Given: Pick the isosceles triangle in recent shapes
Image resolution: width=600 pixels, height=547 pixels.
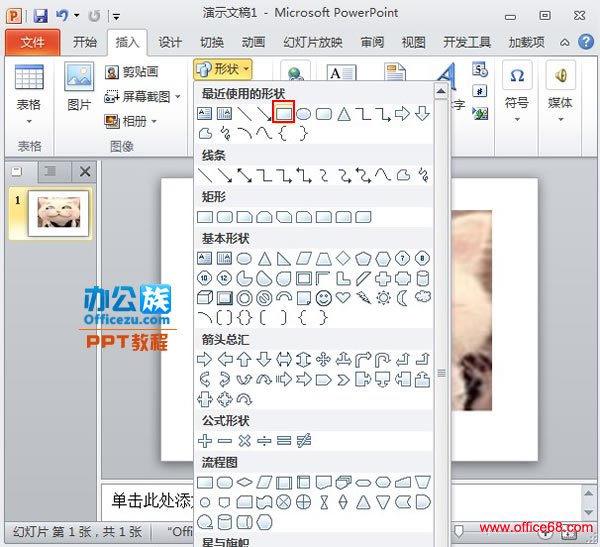Looking at the screenshot, I should [x=344, y=114].
